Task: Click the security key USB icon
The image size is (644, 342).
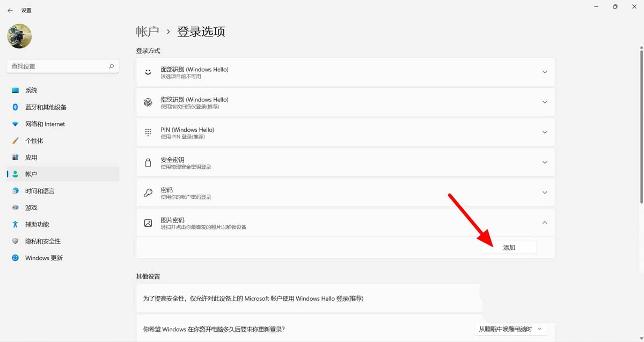Action: (148, 162)
